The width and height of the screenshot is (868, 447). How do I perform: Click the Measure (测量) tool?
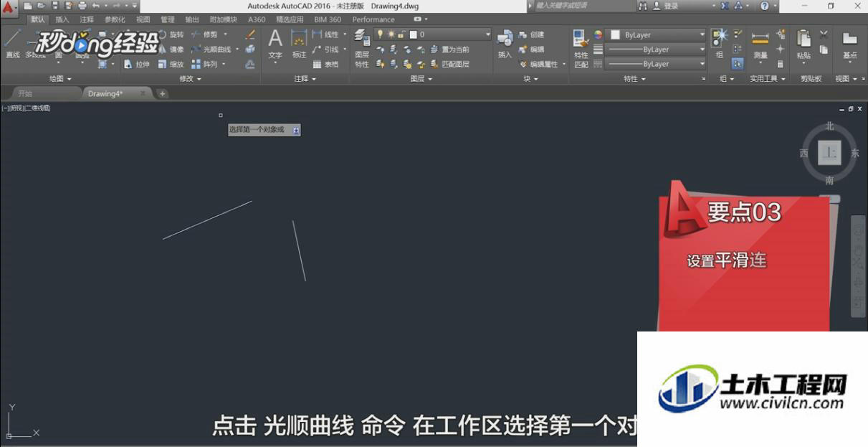pos(760,44)
